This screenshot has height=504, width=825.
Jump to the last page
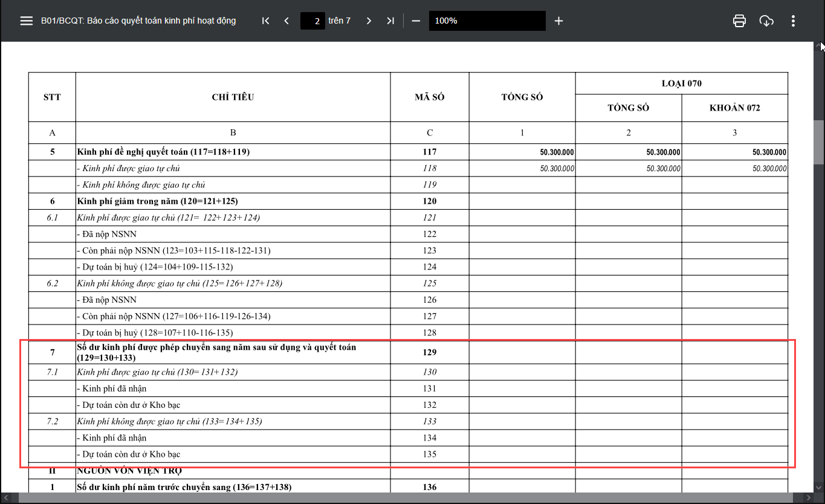pyautogui.click(x=390, y=21)
